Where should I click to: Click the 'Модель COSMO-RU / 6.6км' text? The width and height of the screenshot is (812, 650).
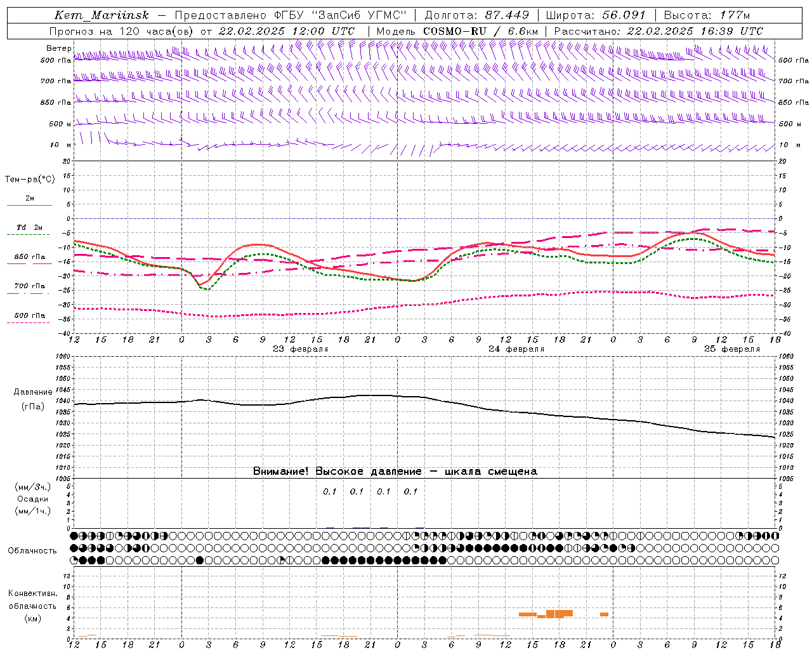[x=457, y=31]
